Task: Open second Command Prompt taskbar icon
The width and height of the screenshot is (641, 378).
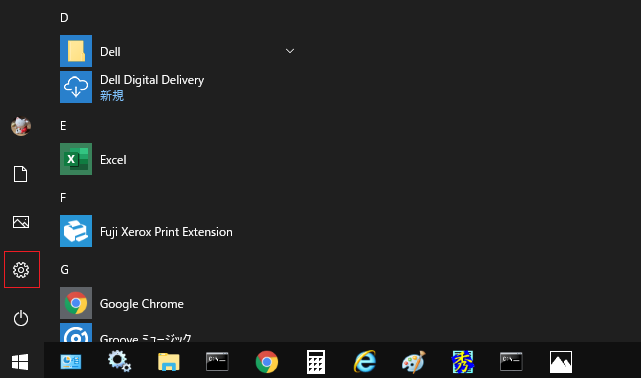Action: [x=511, y=362]
